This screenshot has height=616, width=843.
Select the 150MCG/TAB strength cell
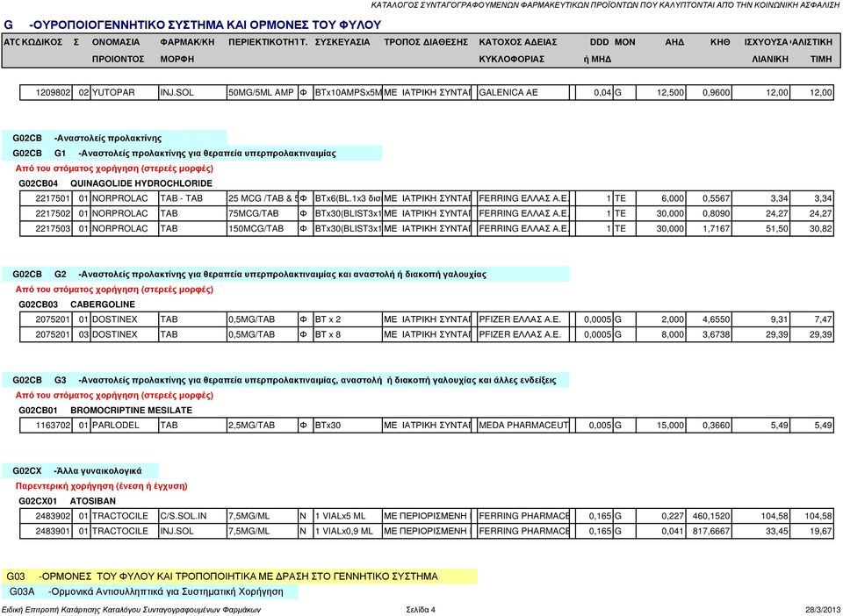tap(263, 228)
